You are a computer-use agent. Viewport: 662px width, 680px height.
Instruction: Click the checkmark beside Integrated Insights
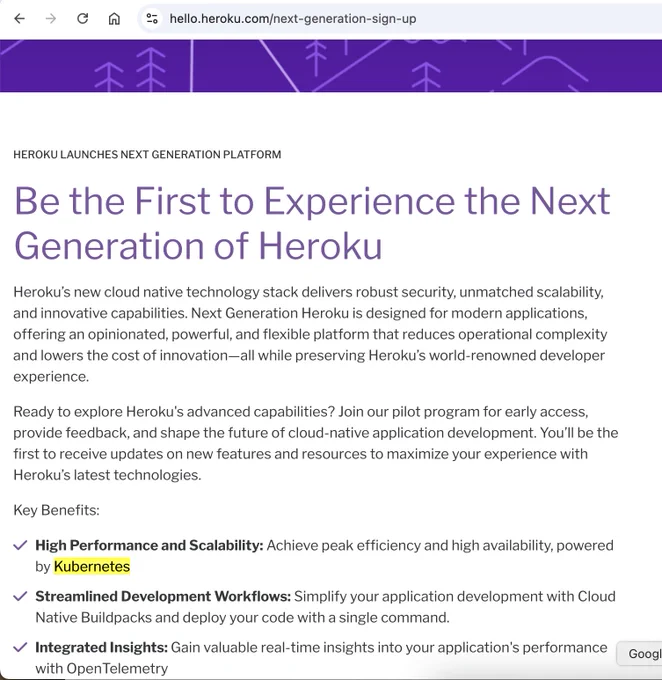(x=20, y=647)
